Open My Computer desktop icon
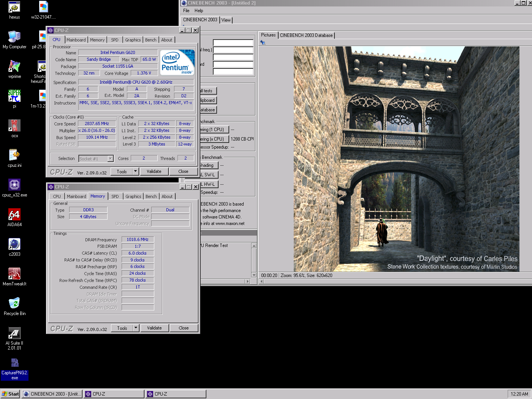Image resolution: width=532 pixels, height=399 pixels. coord(14,40)
